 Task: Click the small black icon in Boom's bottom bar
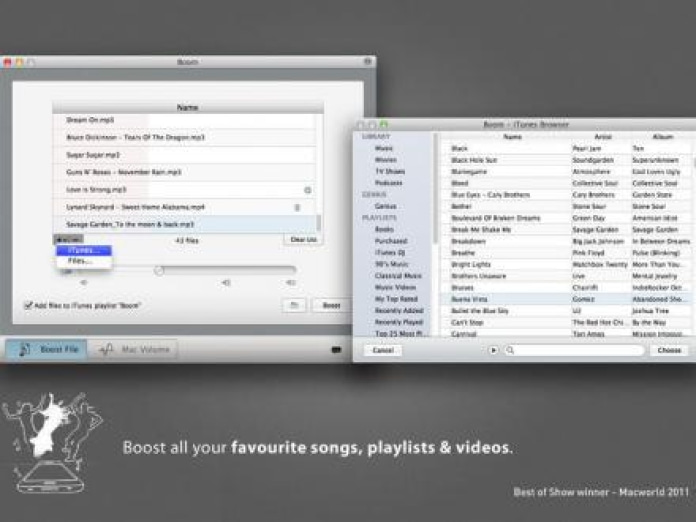pyautogui.click(x=336, y=350)
